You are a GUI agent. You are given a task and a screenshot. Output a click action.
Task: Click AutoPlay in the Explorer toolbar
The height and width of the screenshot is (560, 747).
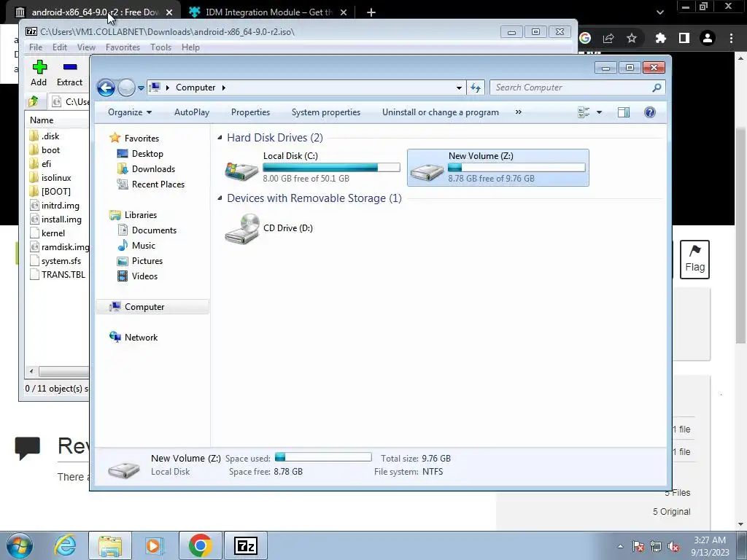point(192,112)
